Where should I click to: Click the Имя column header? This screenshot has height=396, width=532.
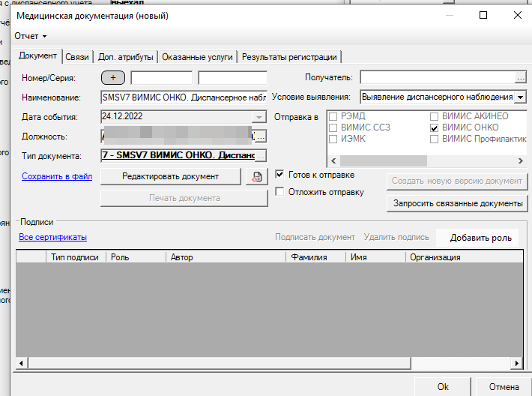click(x=375, y=257)
